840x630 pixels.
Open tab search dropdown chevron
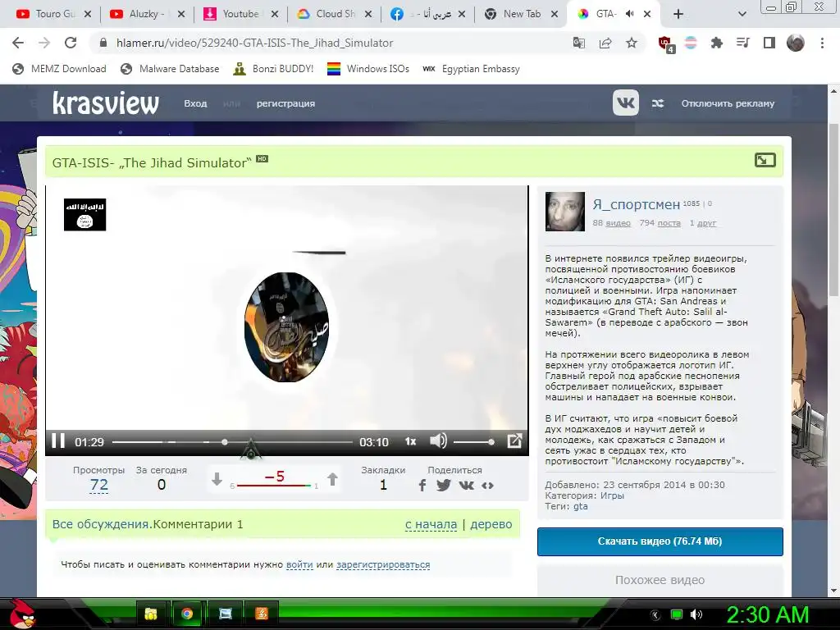[x=742, y=14]
